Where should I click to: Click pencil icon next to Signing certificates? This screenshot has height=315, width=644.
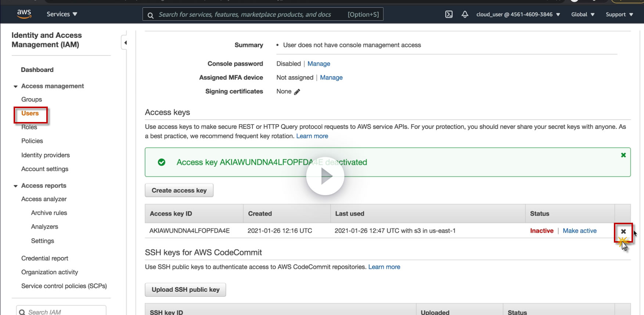click(x=297, y=92)
